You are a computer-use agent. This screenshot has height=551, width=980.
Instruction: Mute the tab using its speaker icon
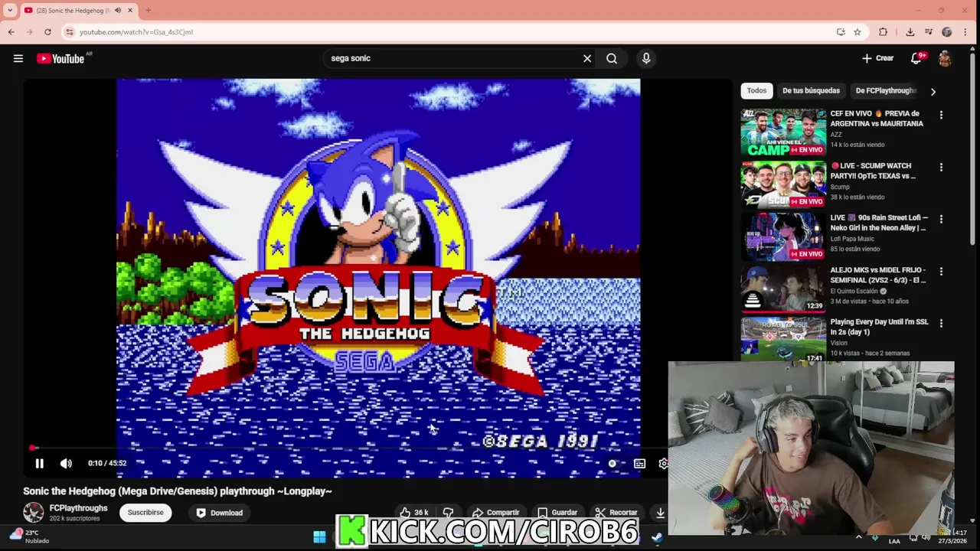pos(118,11)
